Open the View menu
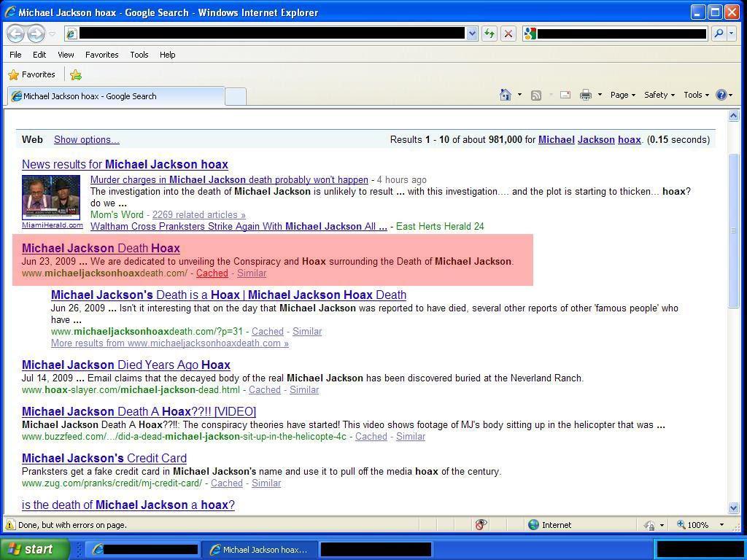The image size is (747, 560). 66,55
